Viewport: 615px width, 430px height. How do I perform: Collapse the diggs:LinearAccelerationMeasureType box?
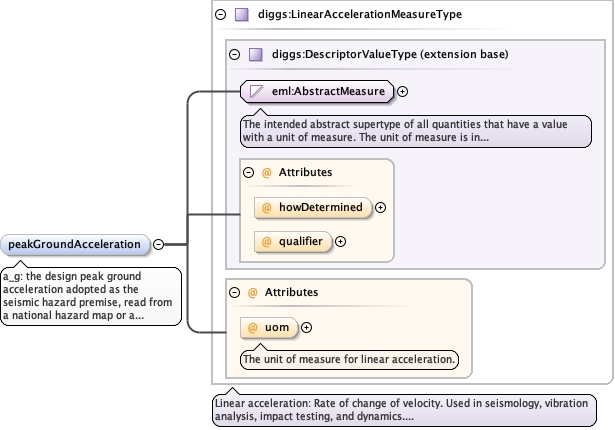(x=221, y=15)
